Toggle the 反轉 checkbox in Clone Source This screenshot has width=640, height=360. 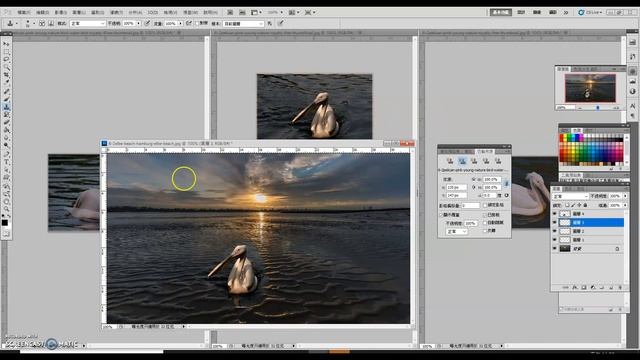coord(485,231)
